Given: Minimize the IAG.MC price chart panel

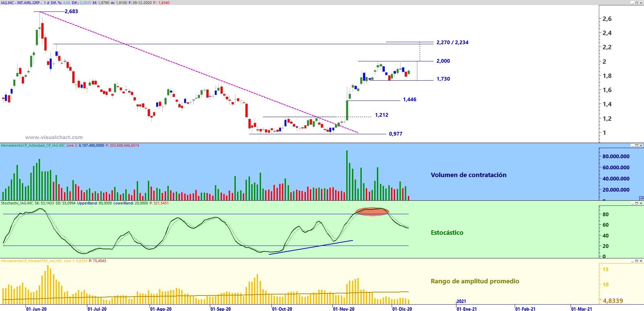Looking at the screenshot, I should pos(632,3).
